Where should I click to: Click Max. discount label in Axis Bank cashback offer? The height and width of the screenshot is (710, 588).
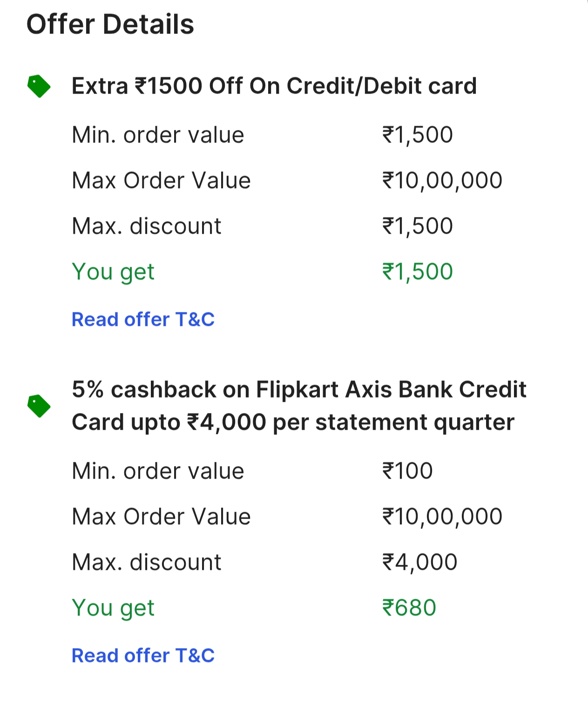[x=146, y=562]
